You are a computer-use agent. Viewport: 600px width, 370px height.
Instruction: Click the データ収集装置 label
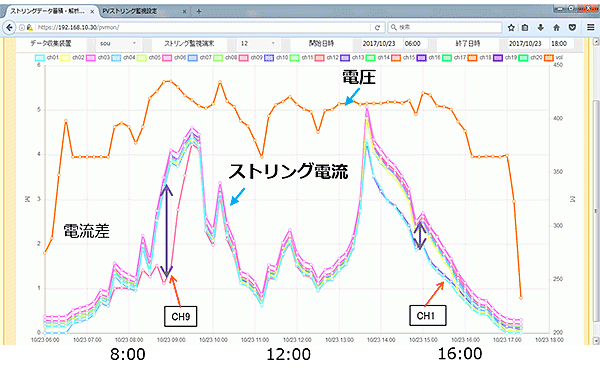[x=51, y=44]
